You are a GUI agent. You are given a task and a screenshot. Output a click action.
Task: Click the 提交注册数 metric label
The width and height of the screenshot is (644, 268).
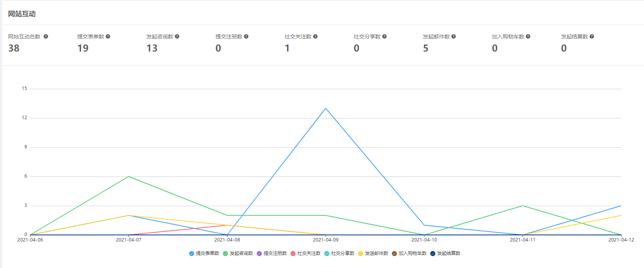229,37
